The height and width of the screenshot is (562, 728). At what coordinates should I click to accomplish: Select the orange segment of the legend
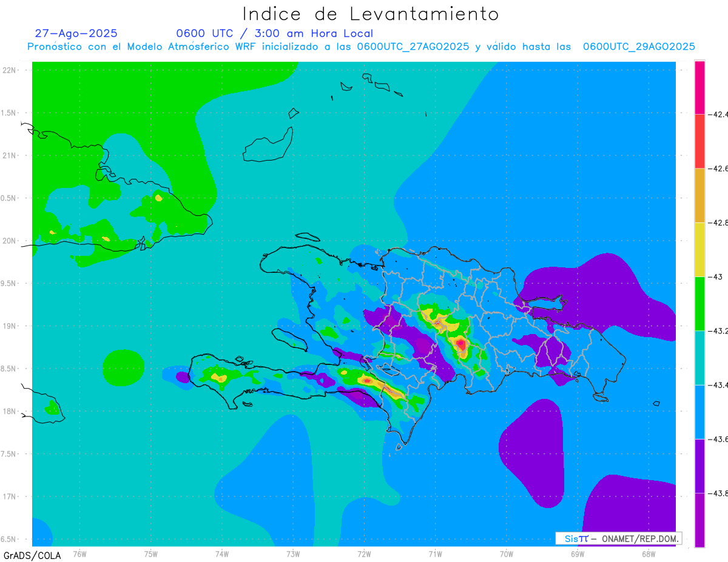699,195
